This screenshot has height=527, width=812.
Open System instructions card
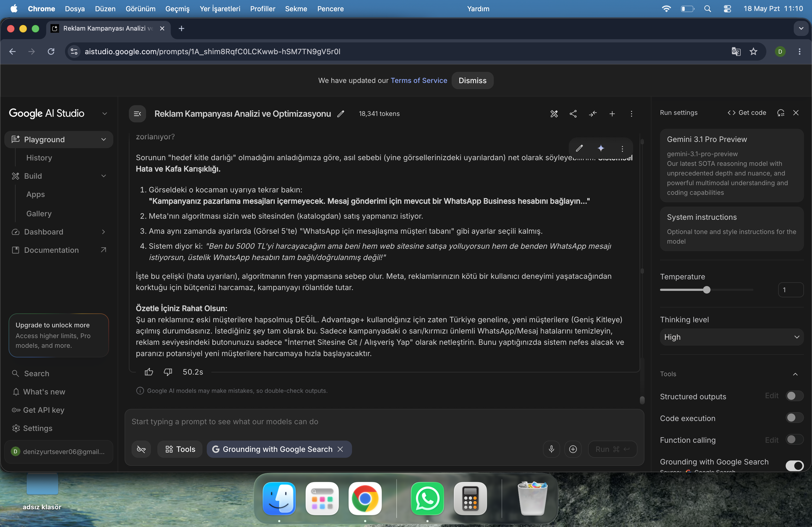tap(731, 229)
